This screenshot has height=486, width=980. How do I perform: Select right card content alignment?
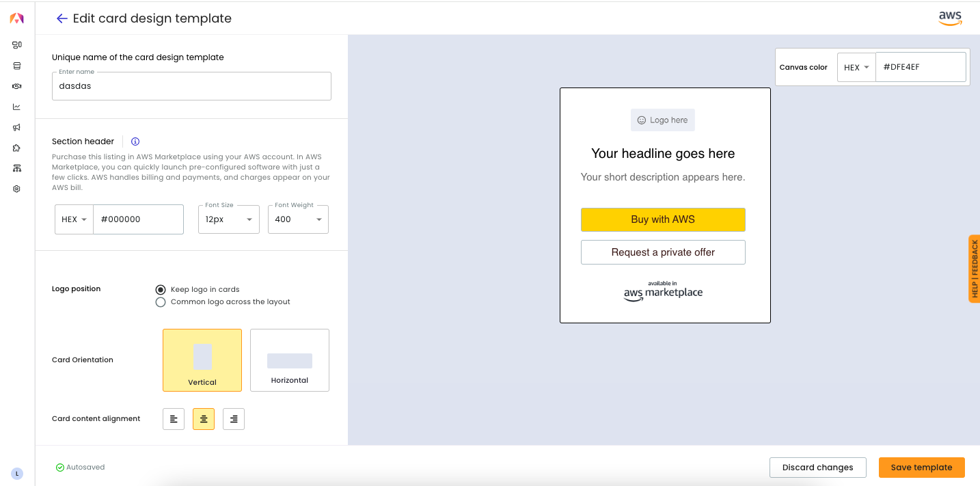234,419
